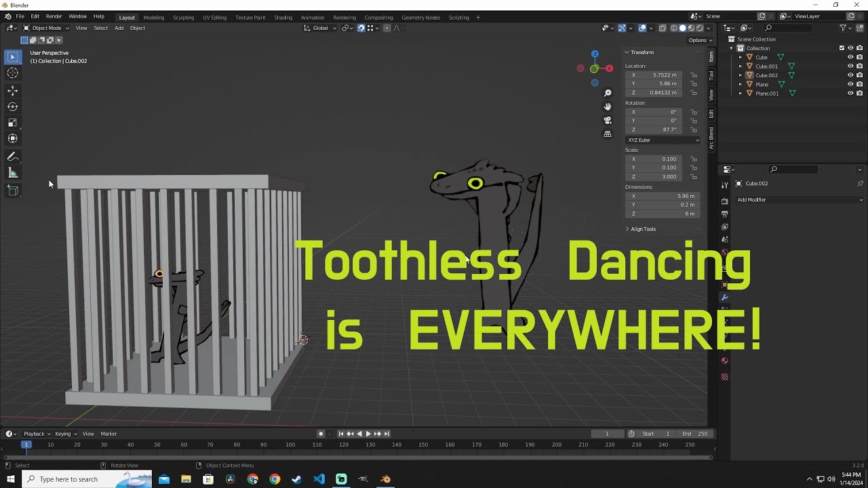Viewport: 868px width, 488px height.
Task: Uncheck the Collection exclude checkbox
Action: click(x=842, y=48)
